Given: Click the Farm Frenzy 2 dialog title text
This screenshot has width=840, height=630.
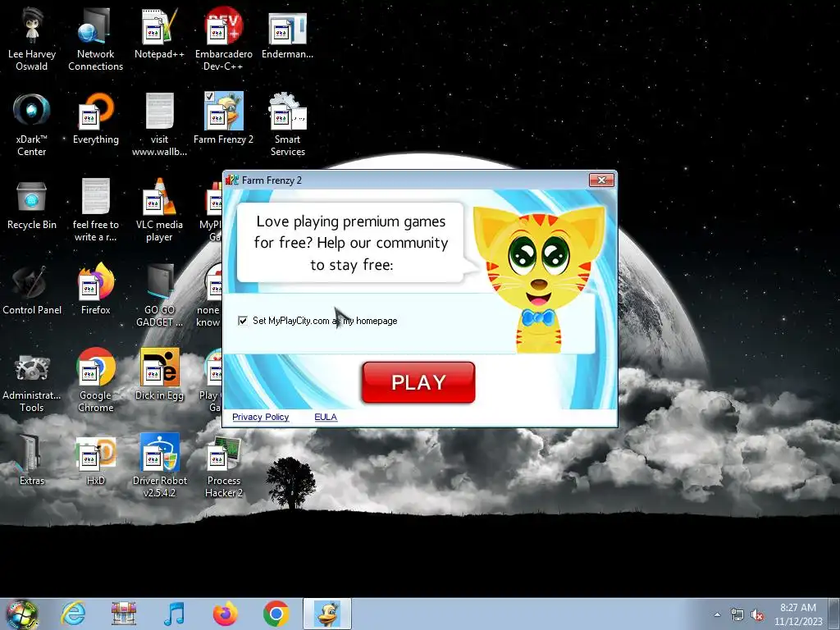Looking at the screenshot, I should pyautogui.click(x=272, y=180).
